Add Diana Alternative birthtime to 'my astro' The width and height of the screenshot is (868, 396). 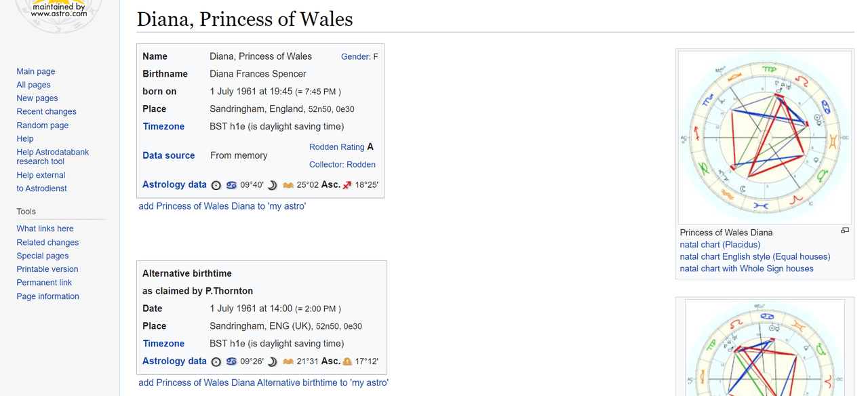[x=263, y=383]
